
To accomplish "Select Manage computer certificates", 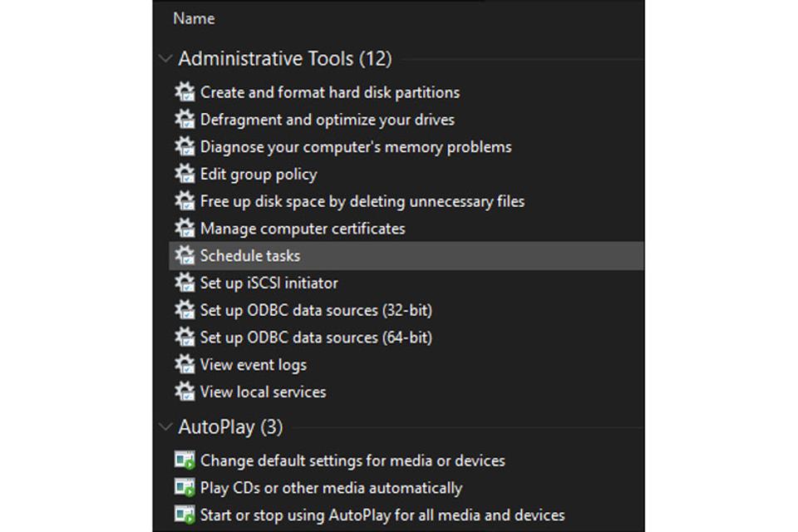I will (x=303, y=229).
